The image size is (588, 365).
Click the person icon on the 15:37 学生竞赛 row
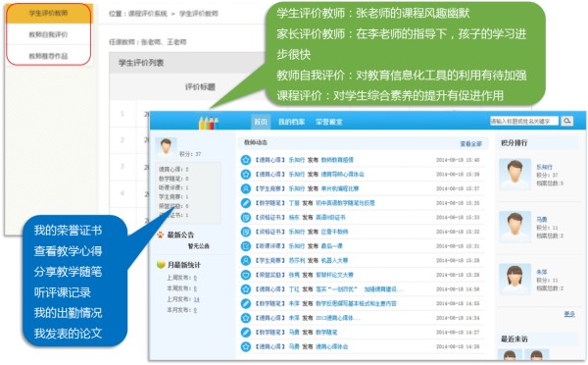pos(246,188)
